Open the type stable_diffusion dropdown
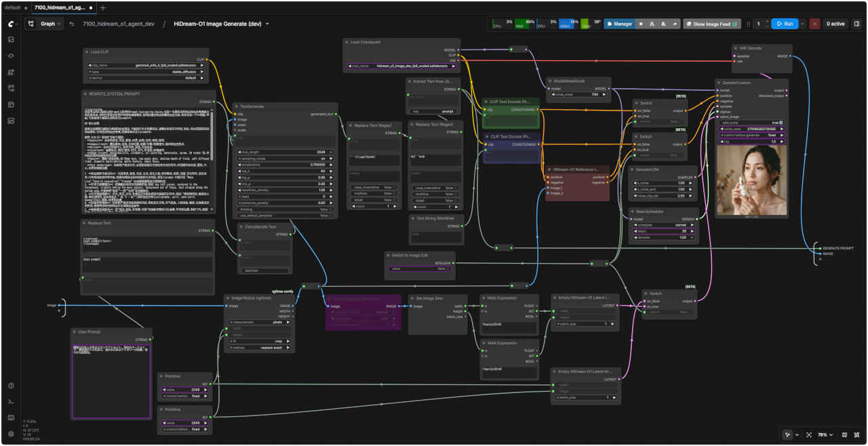The height and width of the screenshot is (446, 868). (146, 71)
